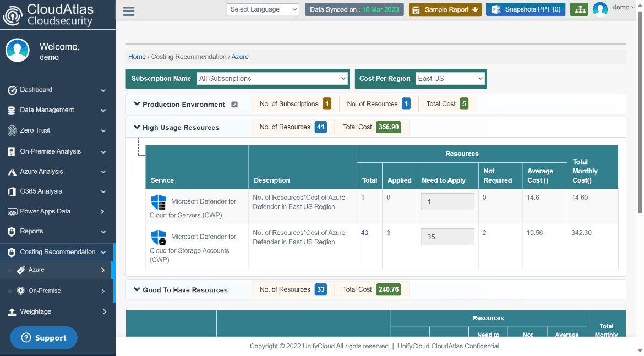644x356 pixels.
Task: Open Snapshots PPT button
Action: click(x=526, y=9)
